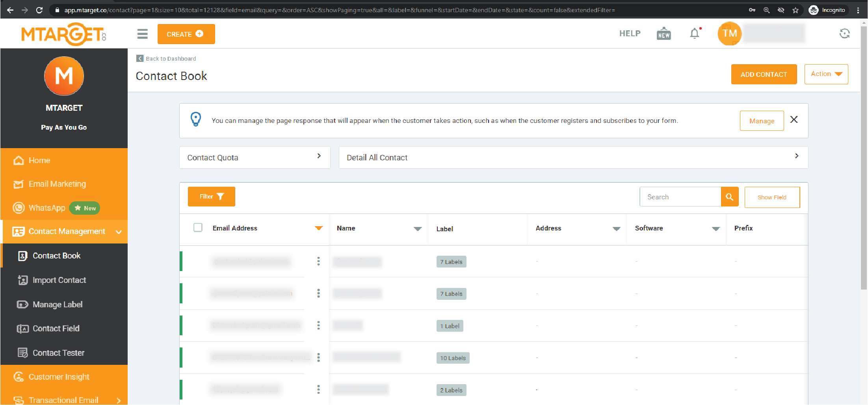
Task: Select all contacts with header checkbox
Action: click(x=198, y=228)
